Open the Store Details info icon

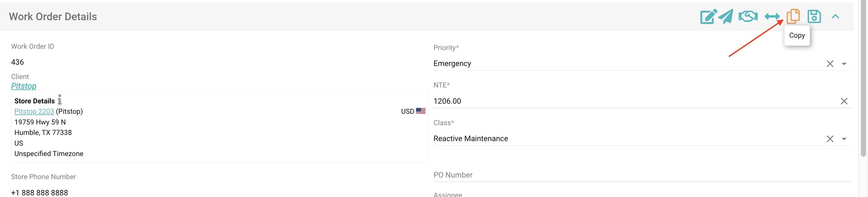(60, 100)
